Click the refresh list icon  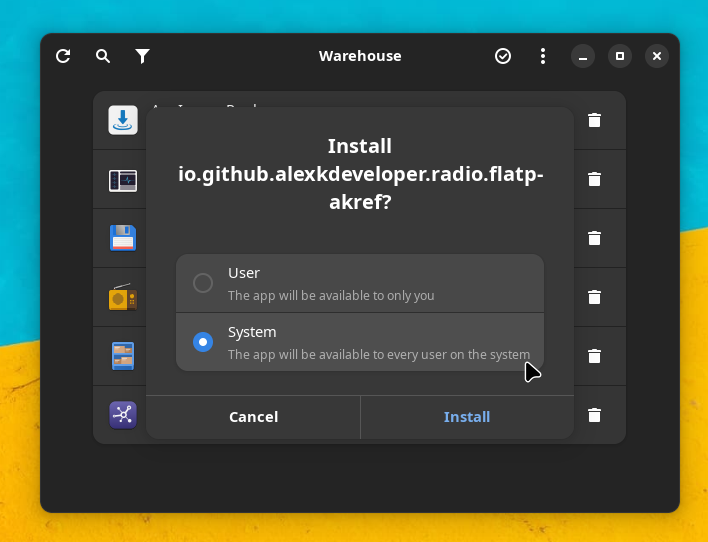[x=63, y=56]
